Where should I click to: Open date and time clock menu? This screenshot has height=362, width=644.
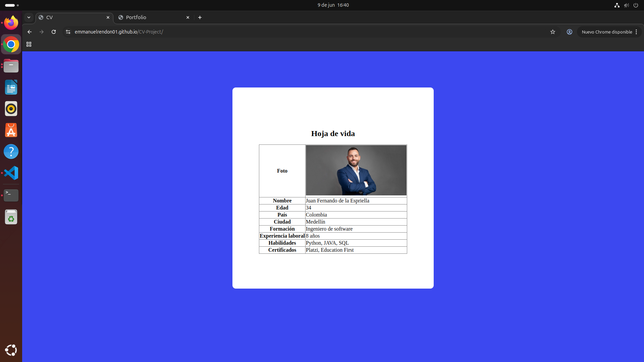click(333, 5)
